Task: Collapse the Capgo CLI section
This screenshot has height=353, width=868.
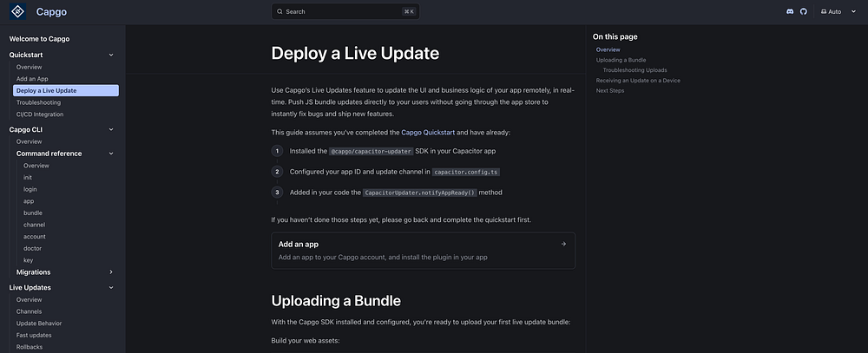Action: pos(111,129)
